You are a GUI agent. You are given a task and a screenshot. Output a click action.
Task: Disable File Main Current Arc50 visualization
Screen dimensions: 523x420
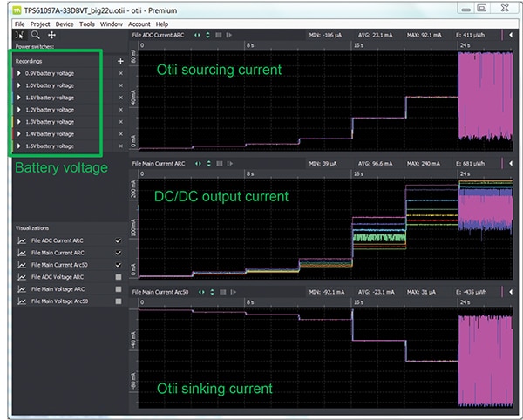[119, 264]
